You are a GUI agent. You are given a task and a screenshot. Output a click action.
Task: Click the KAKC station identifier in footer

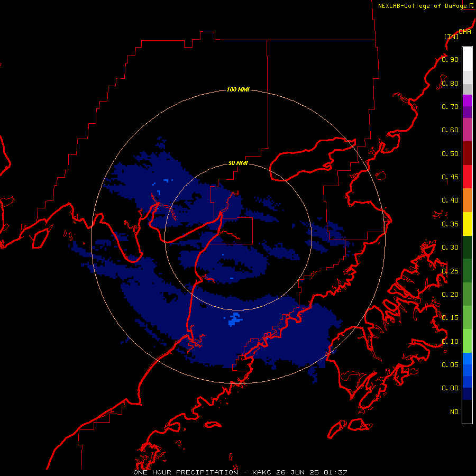pyautogui.click(x=262, y=472)
